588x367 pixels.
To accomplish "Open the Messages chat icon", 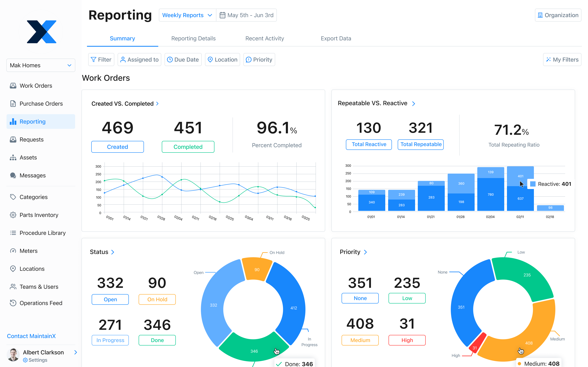I will pos(13,175).
